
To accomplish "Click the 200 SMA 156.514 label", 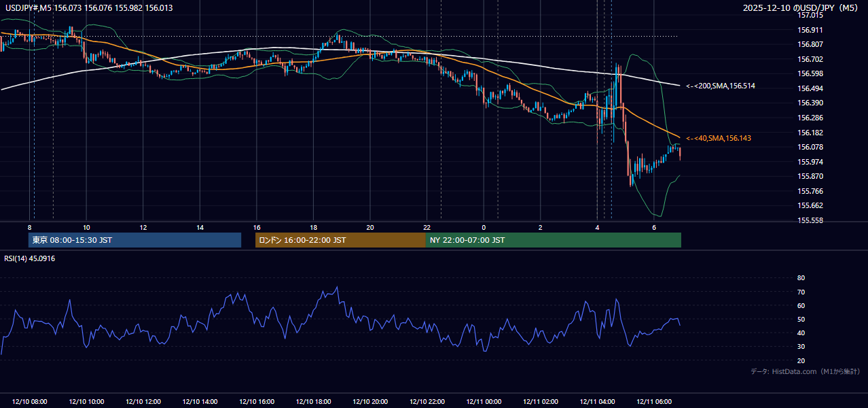I will [x=720, y=86].
